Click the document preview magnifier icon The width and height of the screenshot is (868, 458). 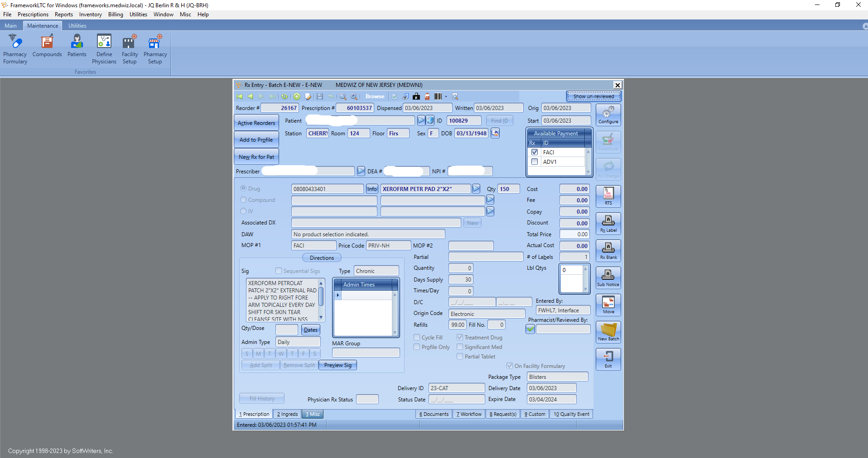point(455,96)
